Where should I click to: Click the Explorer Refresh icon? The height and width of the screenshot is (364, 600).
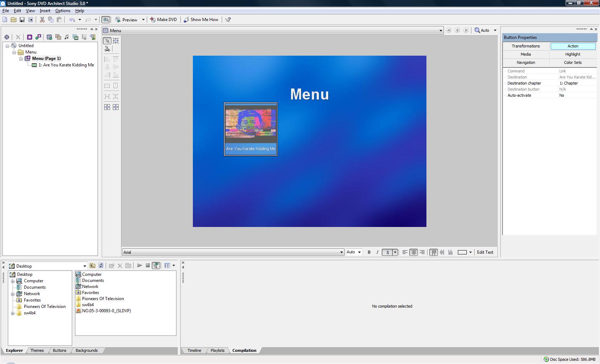point(101,266)
